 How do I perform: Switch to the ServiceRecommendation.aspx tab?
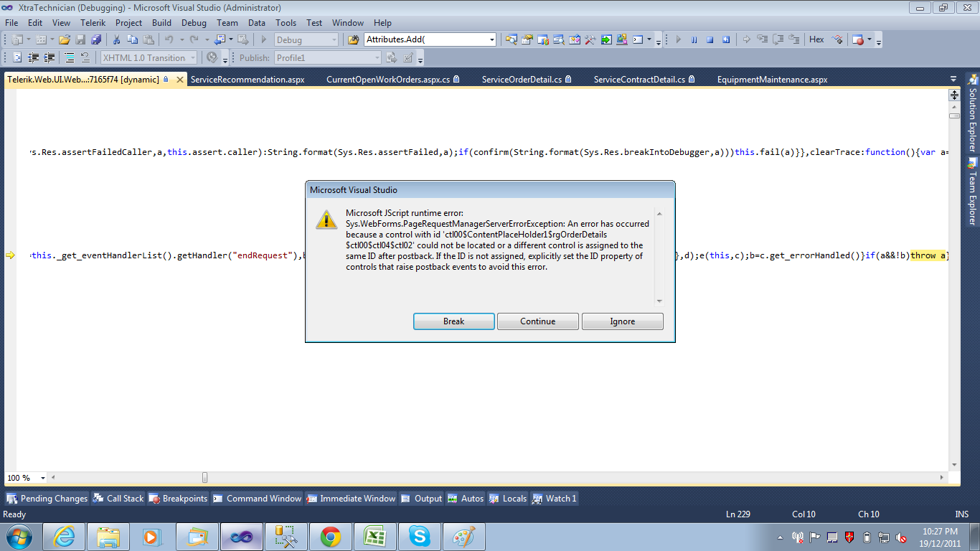[248, 80]
